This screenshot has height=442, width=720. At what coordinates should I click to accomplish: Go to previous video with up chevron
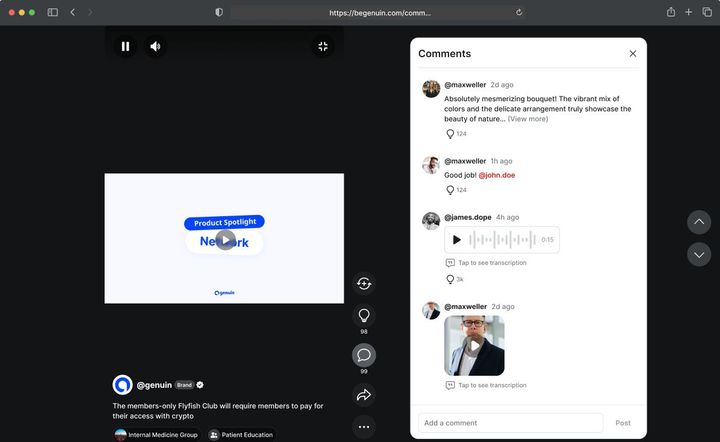699,222
